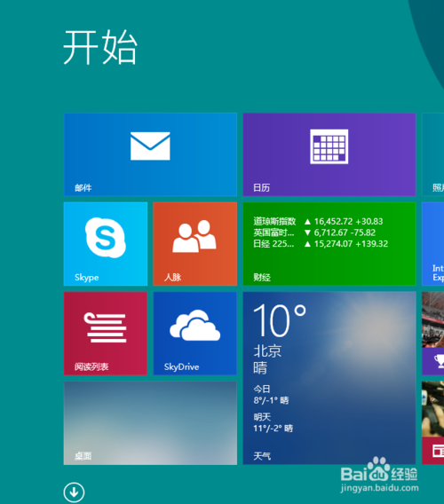Open the partially visible Internet Explorer tile
The width and height of the screenshot is (444, 504).
(432, 244)
